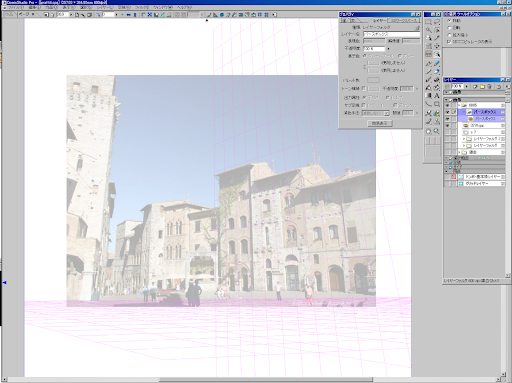This screenshot has width=512, height=383.
Task: Open the 減色手法 combo box
Action: tap(376, 113)
